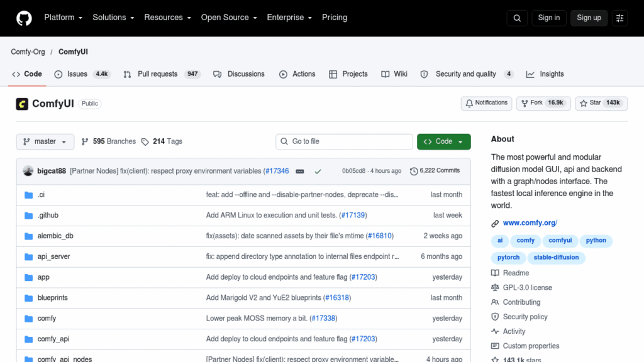This screenshot has height=362, width=644.
Task: Open the .github folder icon
Action: click(28, 216)
